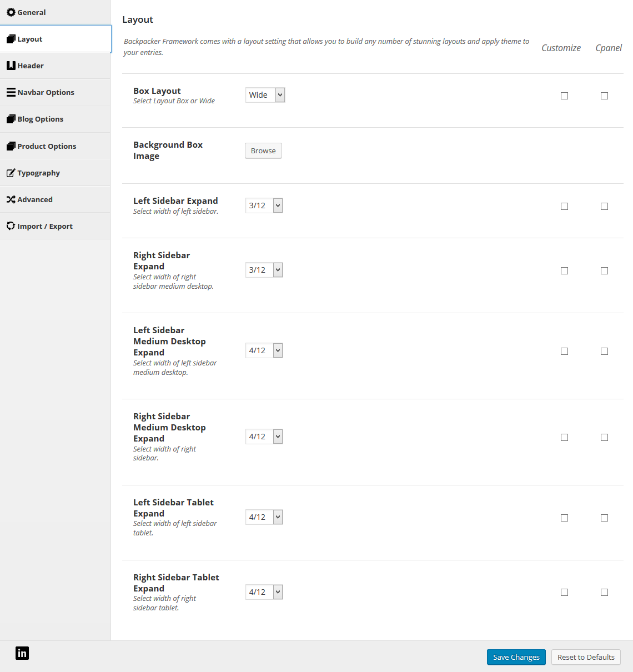Click the Header bookmark icon
Viewport: 633px width, 672px height.
11,66
